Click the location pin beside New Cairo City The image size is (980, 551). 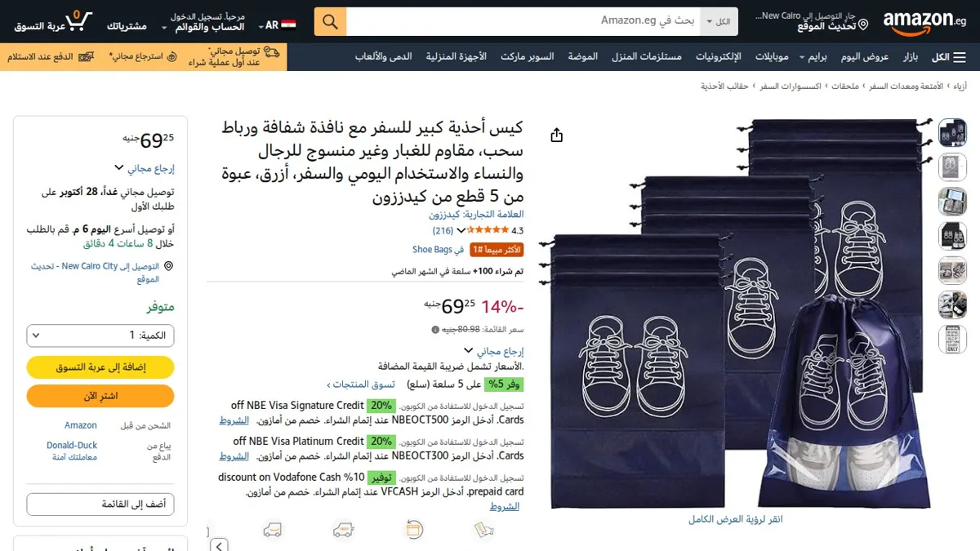point(168,266)
